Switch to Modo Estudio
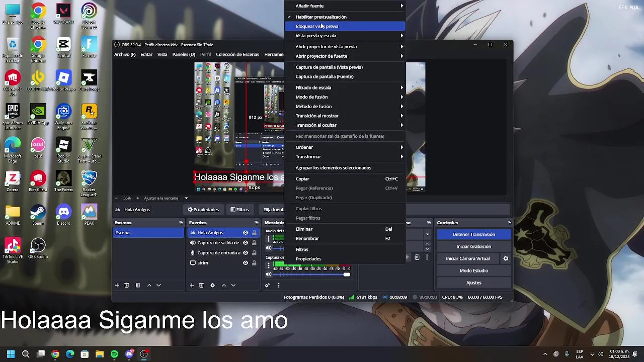 [x=474, y=270]
